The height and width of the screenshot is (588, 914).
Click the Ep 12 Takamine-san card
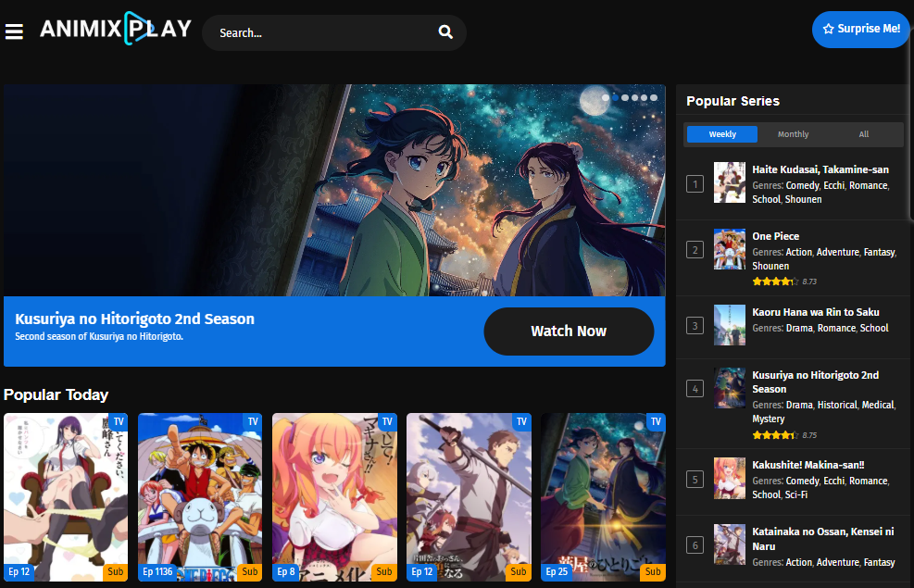[x=66, y=497]
